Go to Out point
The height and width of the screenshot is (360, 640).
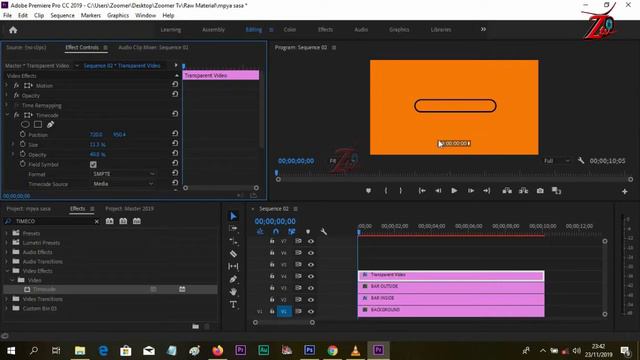[x=487, y=191]
